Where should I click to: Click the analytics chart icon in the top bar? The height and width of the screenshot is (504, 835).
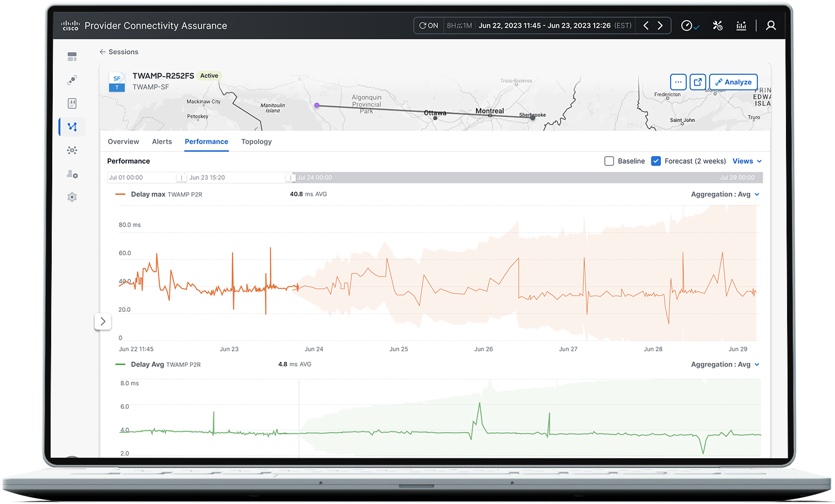[x=741, y=25]
